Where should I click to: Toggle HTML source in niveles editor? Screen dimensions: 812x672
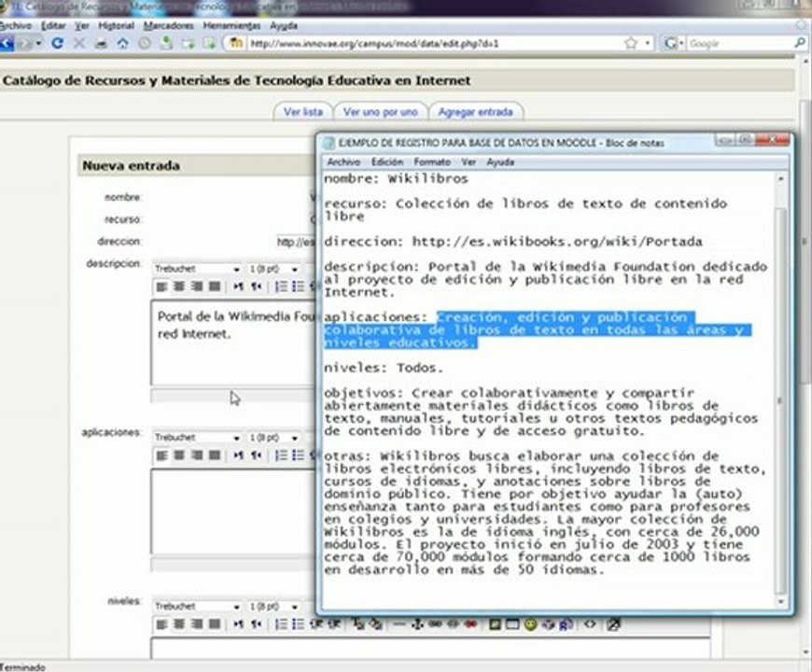(590, 624)
